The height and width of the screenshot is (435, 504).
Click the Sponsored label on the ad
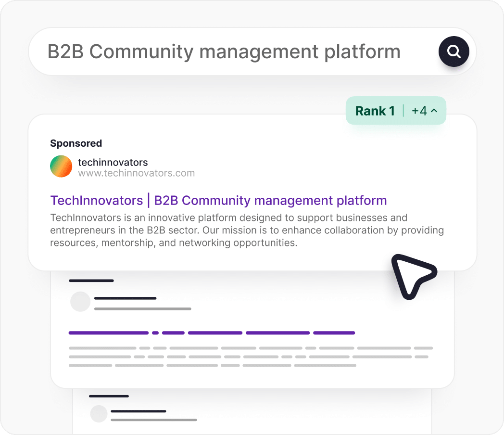click(x=76, y=143)
